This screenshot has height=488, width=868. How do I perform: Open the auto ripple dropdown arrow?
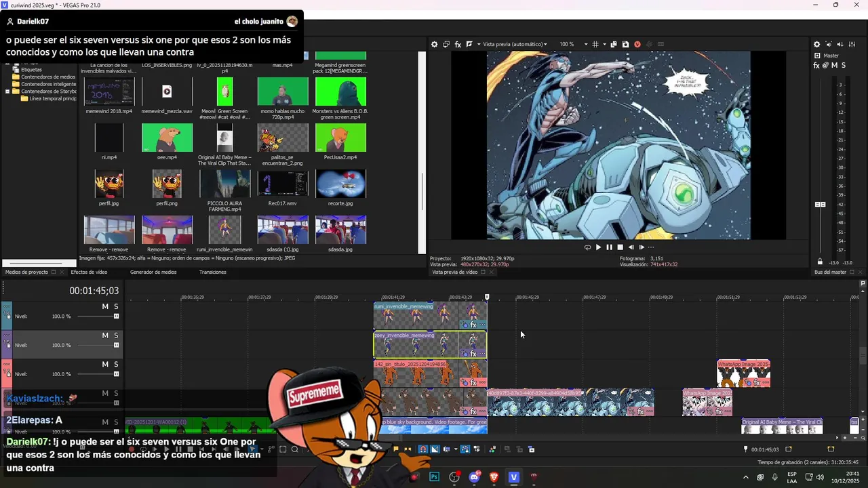click(456, 449)
